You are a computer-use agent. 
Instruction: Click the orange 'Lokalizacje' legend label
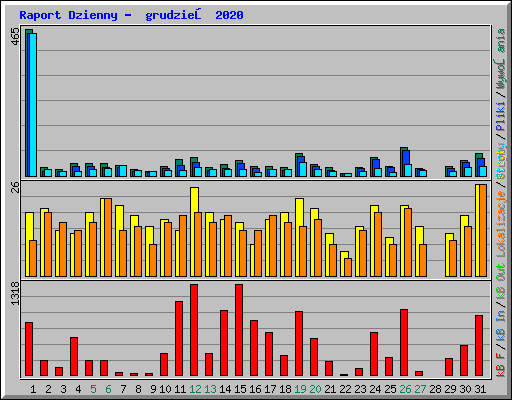click(x=501, y=224)
